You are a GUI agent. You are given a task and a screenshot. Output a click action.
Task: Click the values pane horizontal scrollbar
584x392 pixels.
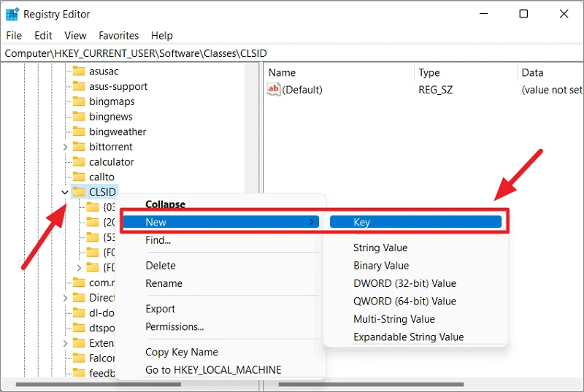371,384
